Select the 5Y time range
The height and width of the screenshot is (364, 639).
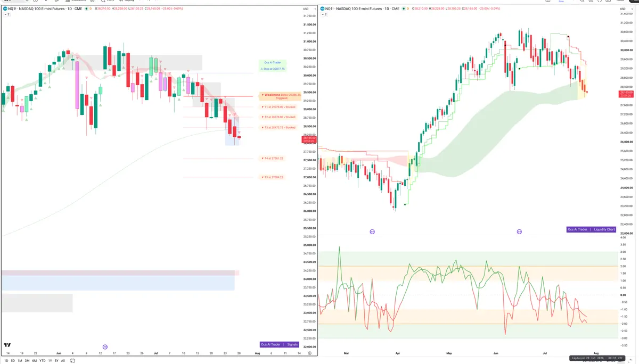56,360
